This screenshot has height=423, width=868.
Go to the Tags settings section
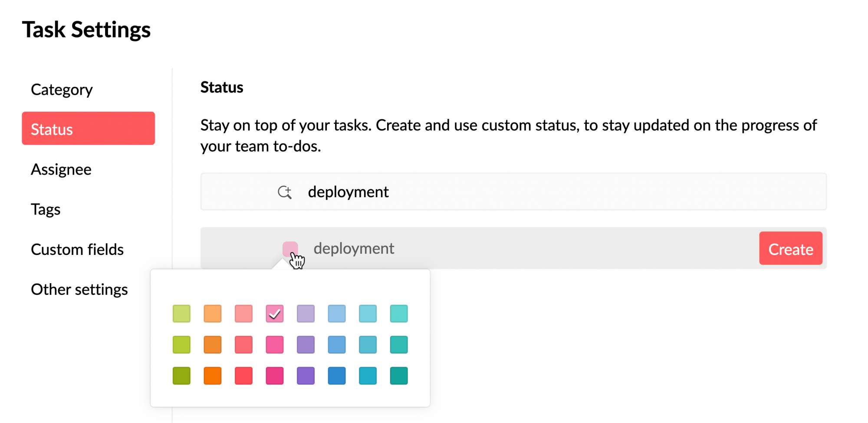[x=46, y=209]
